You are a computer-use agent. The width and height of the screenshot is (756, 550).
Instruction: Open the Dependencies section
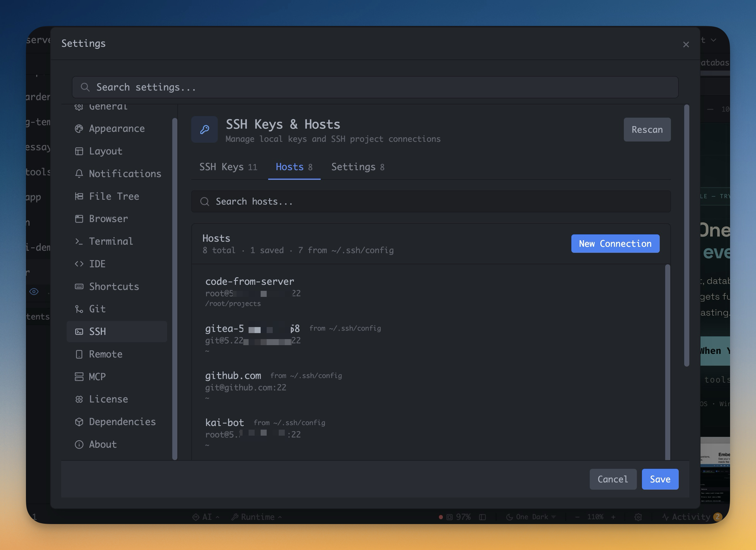[x=122, y=422]
